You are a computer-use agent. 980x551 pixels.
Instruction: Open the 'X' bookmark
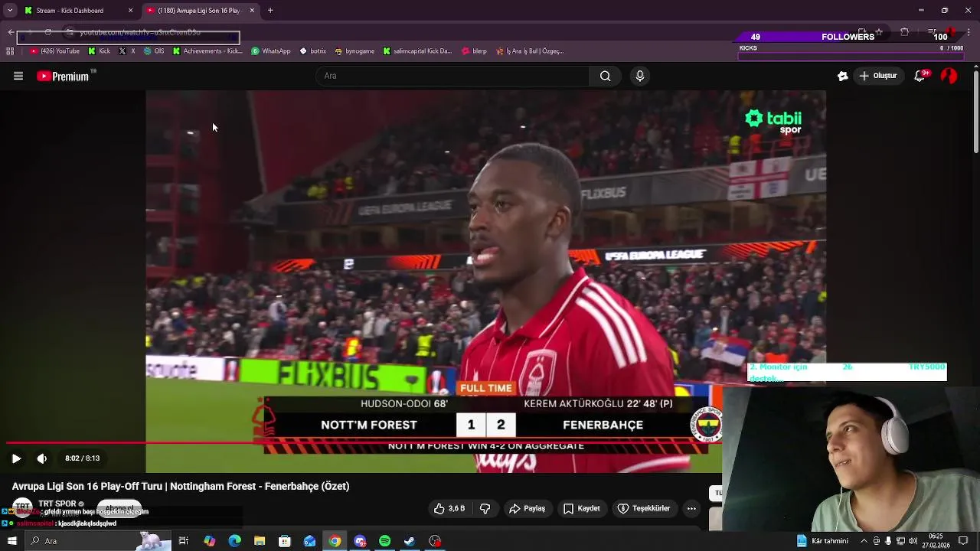point(127,51)
